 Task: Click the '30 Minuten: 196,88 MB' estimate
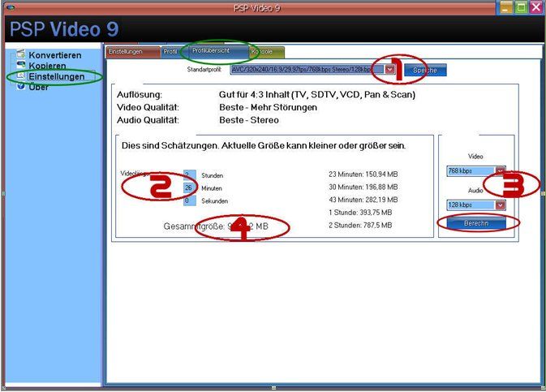pyautogui.click(x=363, y=187)
